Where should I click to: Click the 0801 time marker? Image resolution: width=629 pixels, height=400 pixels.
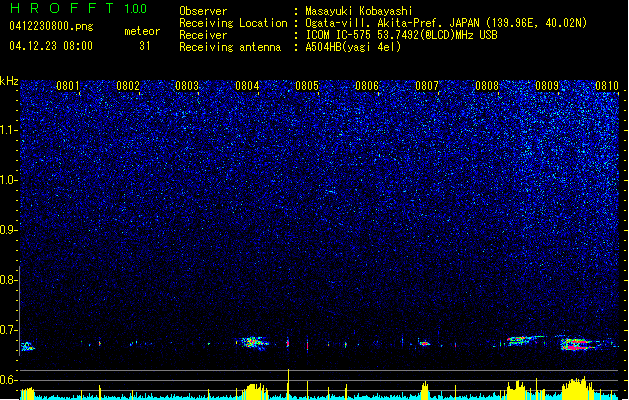point(68,86)
